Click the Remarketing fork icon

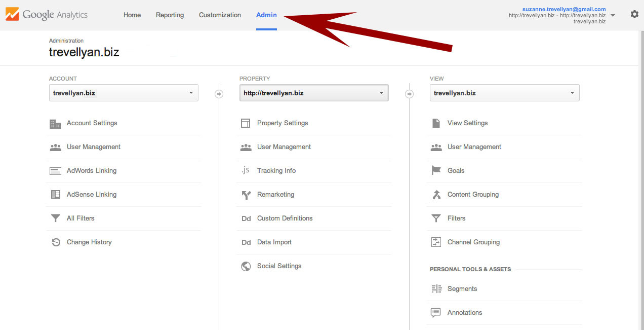246,195
